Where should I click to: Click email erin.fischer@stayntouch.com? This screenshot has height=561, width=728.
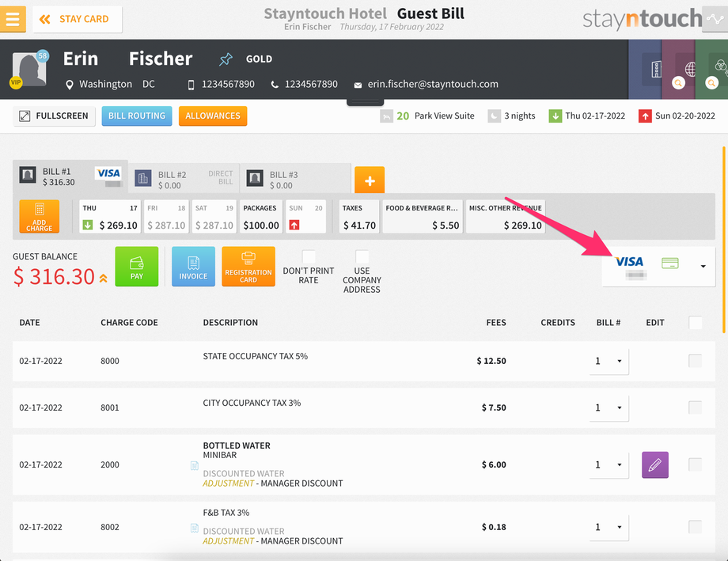(x=433, y=85)
